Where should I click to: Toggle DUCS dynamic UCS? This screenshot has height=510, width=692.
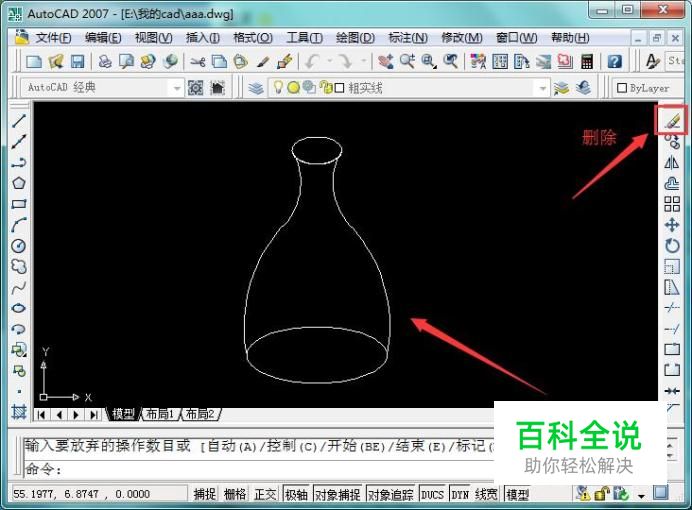432,494
